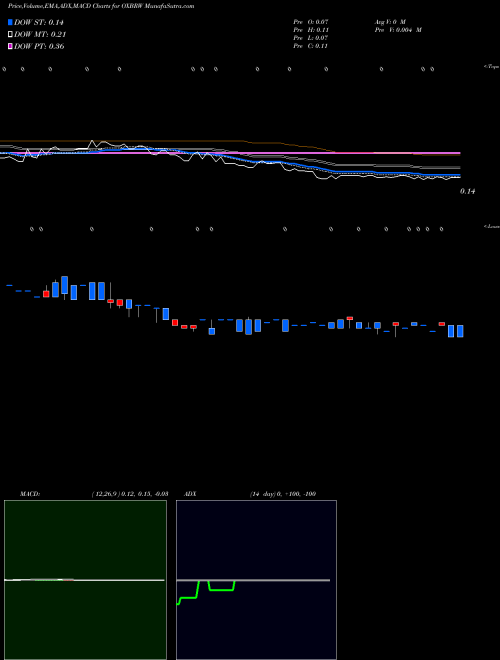Click the MACD '(12,26,9) 0.12, 0.15, -0.03' values

pos(130,493)
